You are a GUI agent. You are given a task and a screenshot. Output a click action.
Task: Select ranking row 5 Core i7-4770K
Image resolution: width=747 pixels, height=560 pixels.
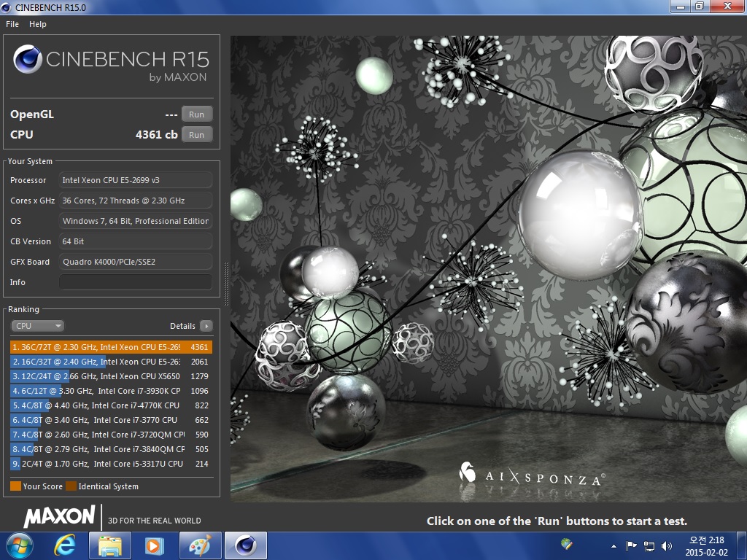pyautogui.click(x=111, y=405)
